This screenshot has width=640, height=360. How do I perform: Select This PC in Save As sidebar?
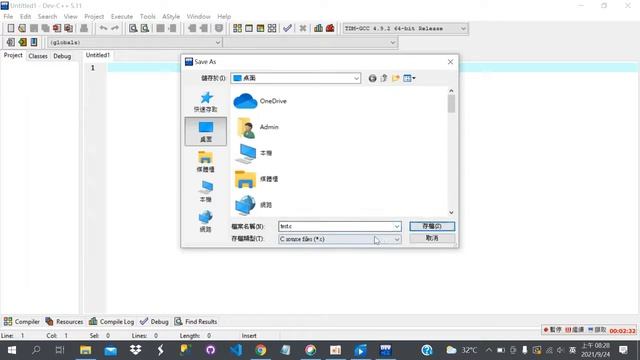pos(206,192)
